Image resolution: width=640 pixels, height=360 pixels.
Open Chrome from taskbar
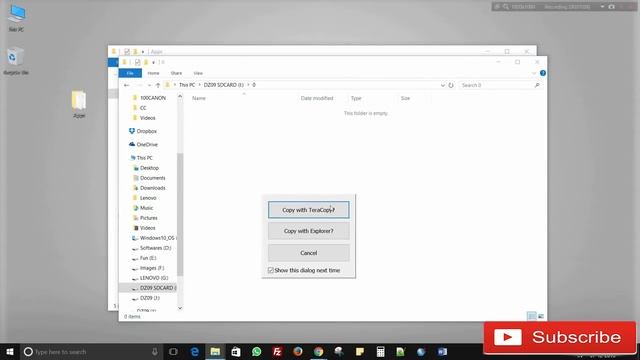[318, 351]
